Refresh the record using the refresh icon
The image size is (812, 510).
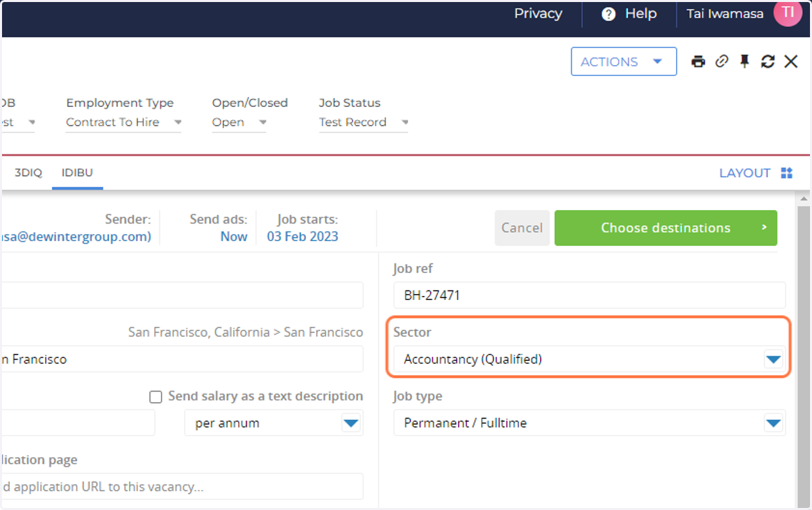click(x=767, y=62)
